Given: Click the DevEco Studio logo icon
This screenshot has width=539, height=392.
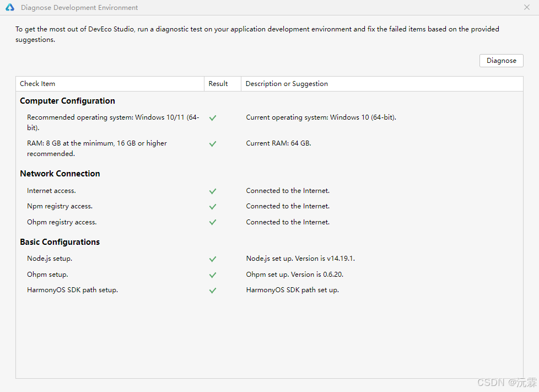Looking at the screenshot, I should (x=10, y=7).
